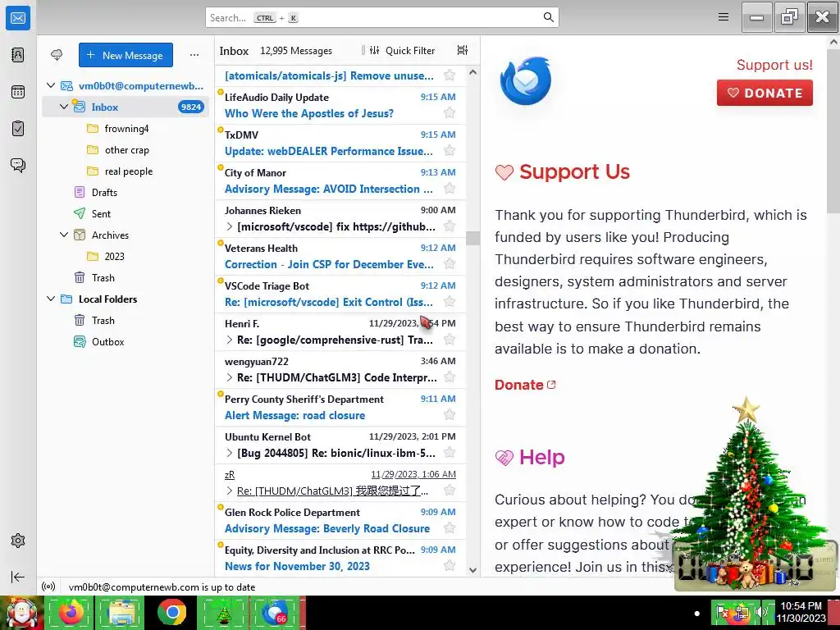The width and height of the screenshot is (840, 630).
Task: Open the Chat space
Action: pos(18,165)
